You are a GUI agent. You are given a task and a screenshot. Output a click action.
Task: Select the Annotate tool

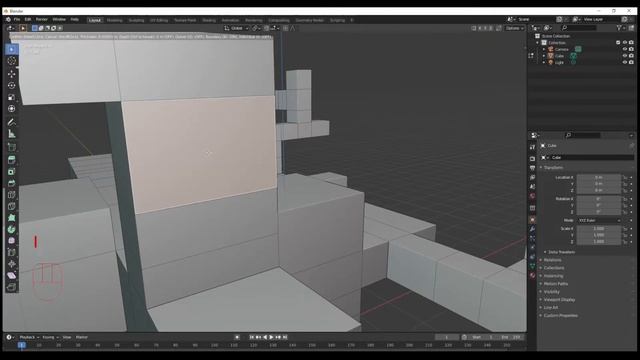[11, 122]
